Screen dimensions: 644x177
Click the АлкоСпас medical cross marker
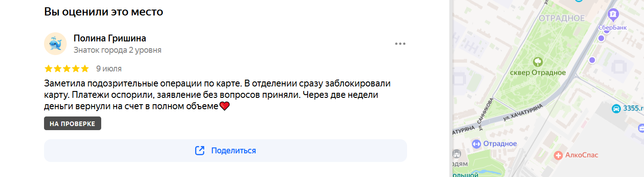(559, 156)
